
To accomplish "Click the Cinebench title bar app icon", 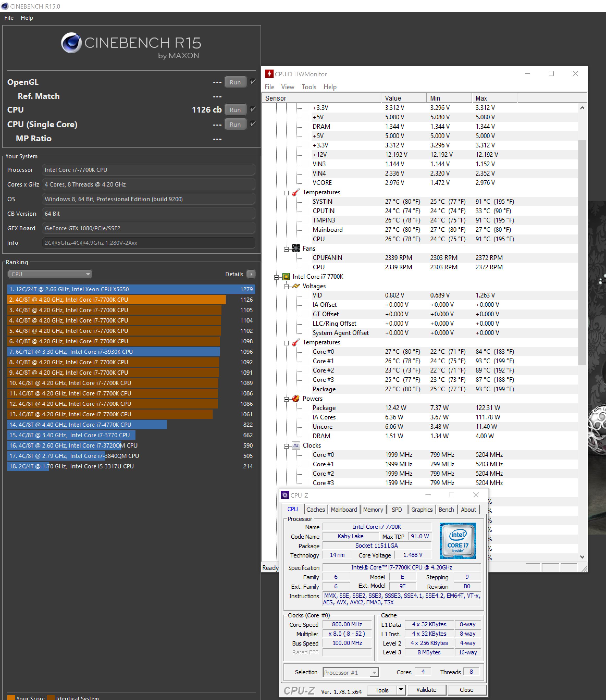I will (5, 6).
